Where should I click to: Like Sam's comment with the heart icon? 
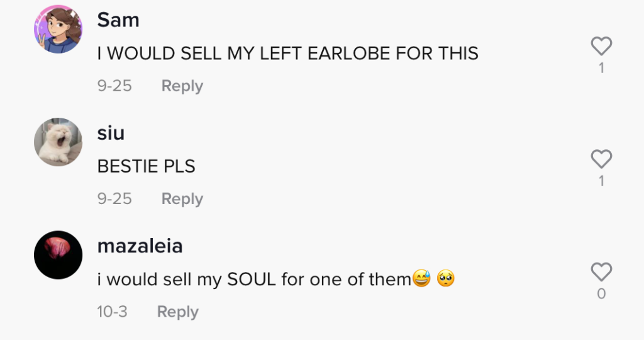tap(601, 46)
